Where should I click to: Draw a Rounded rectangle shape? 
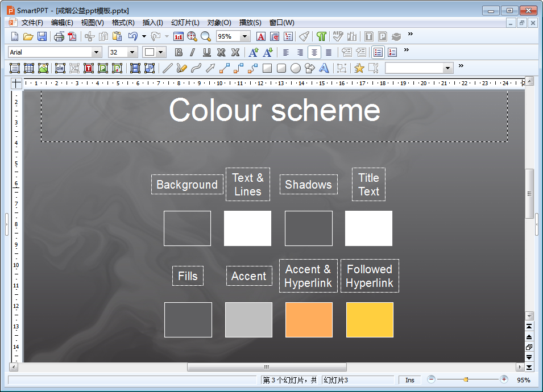pyautogui.click(x=281, y=68)
